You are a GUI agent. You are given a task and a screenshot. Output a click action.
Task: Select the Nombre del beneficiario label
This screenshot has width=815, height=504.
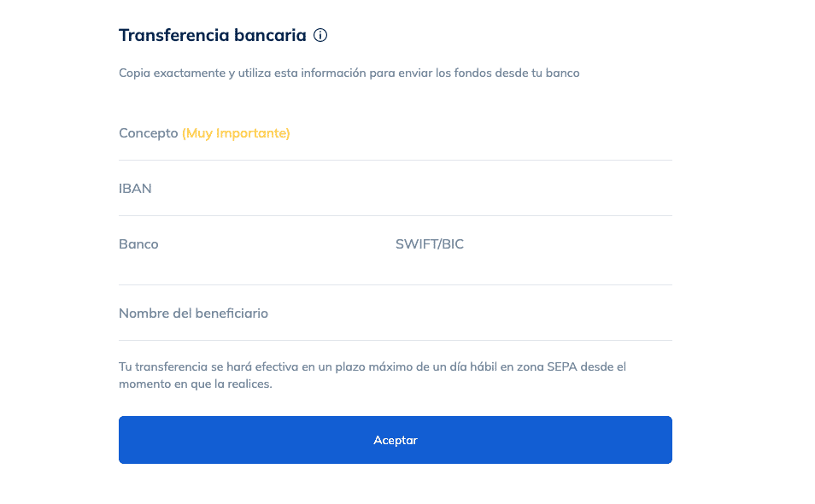pos(193,314)
